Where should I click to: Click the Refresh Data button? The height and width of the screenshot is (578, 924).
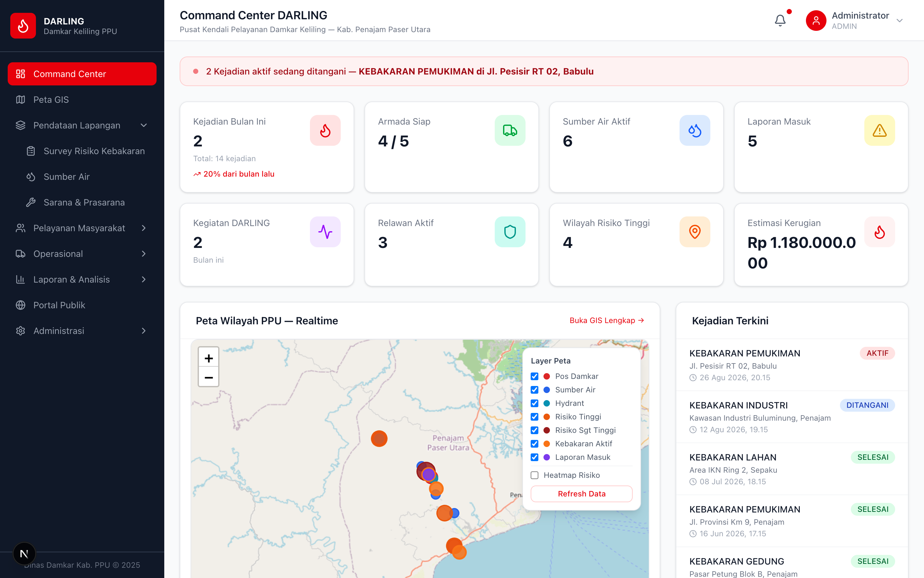pos(581,494)
